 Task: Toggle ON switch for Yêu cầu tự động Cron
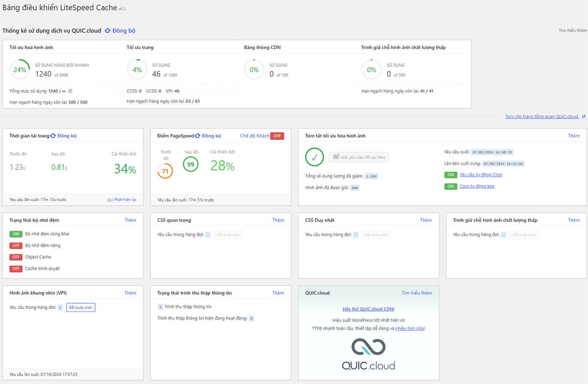[451, 175]
